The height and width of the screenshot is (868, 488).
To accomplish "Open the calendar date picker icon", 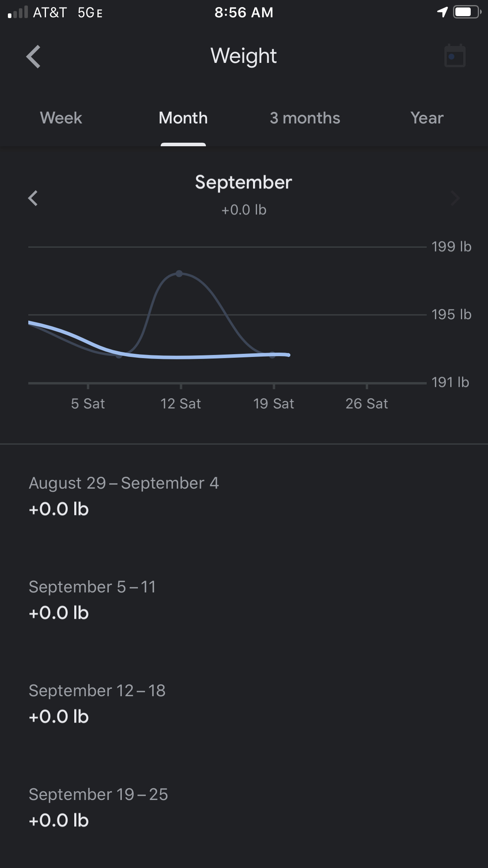I will point(455,56).
